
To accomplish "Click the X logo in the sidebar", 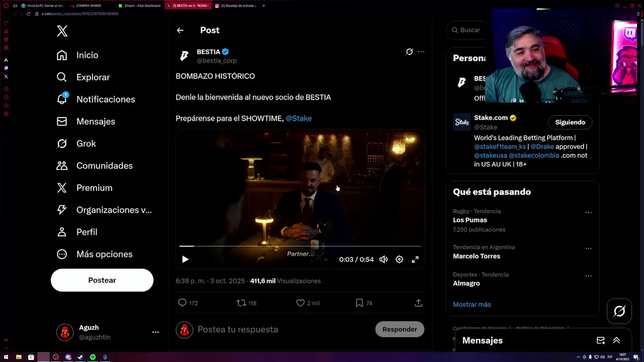I will [62, 31].
